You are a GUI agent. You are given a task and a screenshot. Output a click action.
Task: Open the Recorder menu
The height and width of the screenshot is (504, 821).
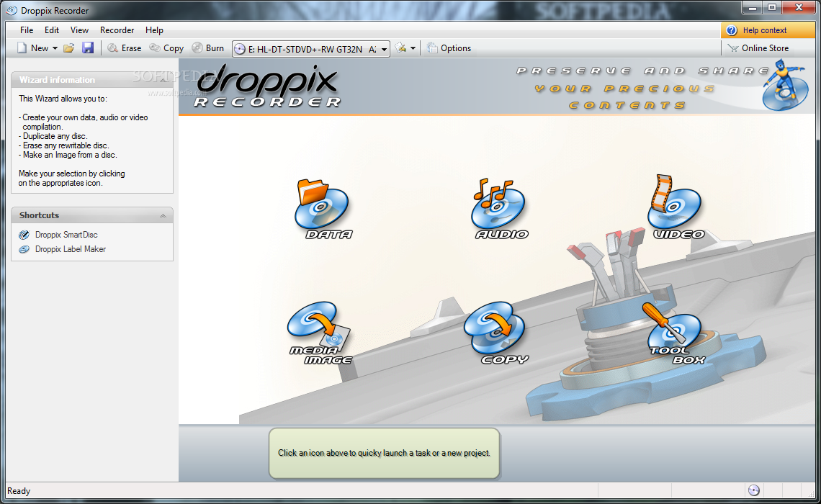click(117, 30)
